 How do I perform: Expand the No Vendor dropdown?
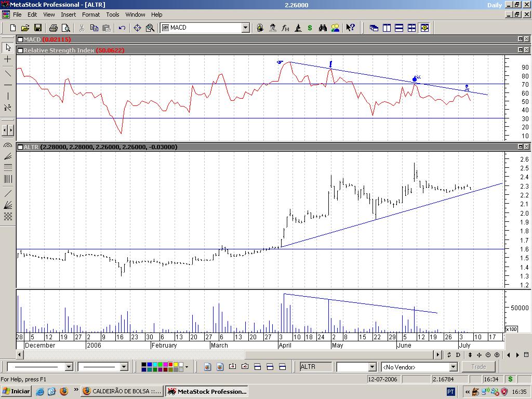(453, 367)
